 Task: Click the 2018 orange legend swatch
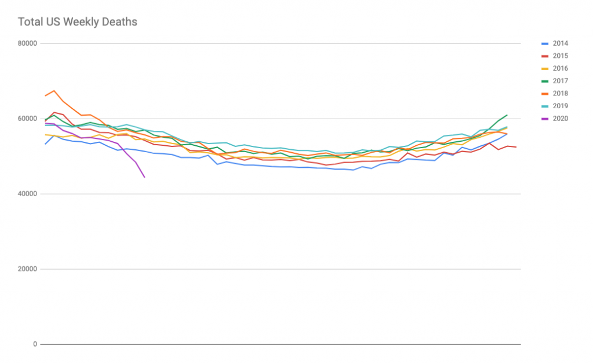pyautogui.click(x=544, y=94)
